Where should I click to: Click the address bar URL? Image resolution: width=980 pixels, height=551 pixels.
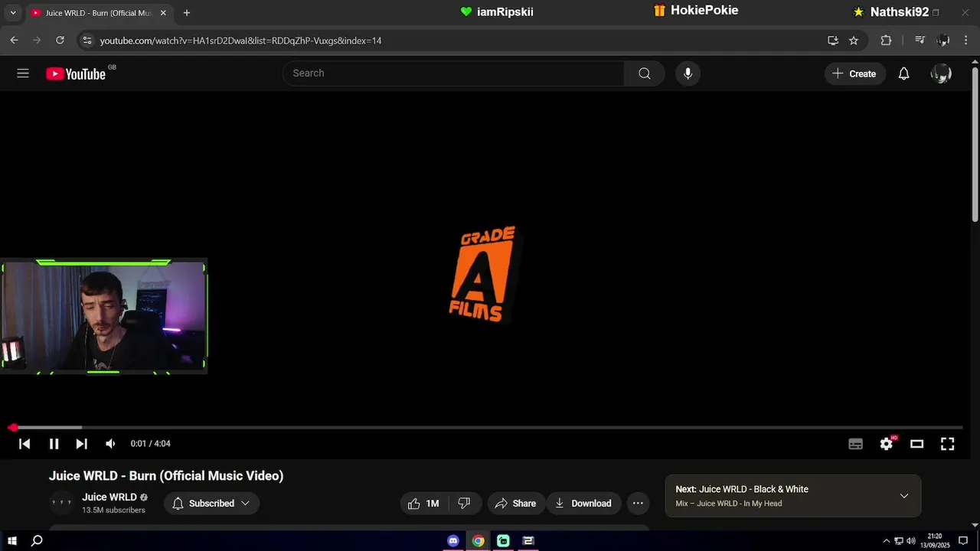(x=240, y=41)
